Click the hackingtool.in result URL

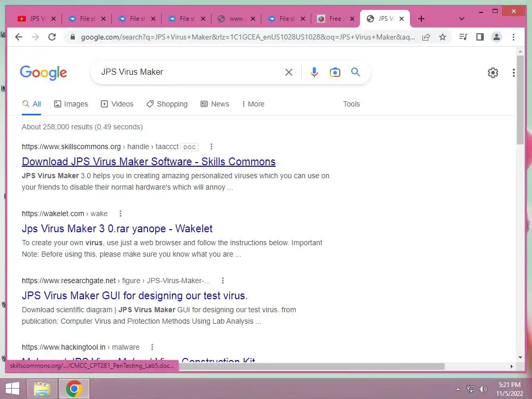[x=81, y=347]
